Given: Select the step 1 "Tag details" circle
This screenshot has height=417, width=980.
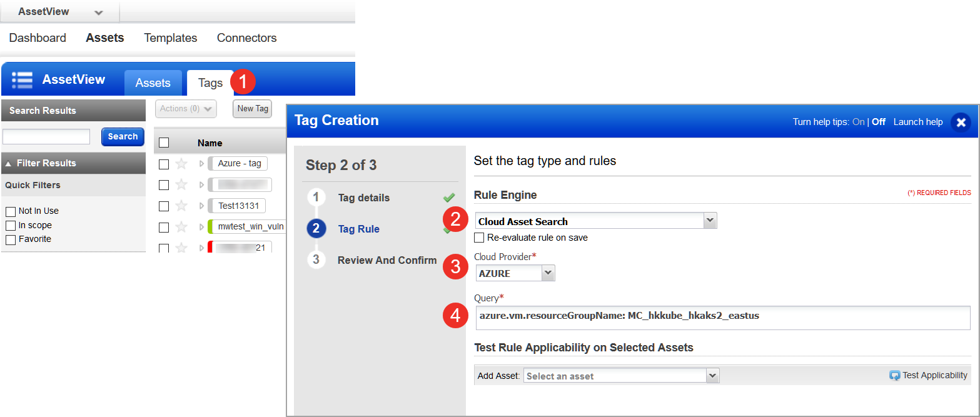Looking at the screenshot, I should click(x=316, y=197).
